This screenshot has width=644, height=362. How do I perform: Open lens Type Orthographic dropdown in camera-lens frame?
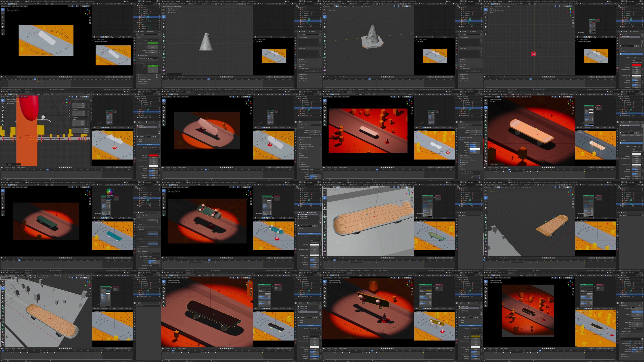[x=153, y=40]
